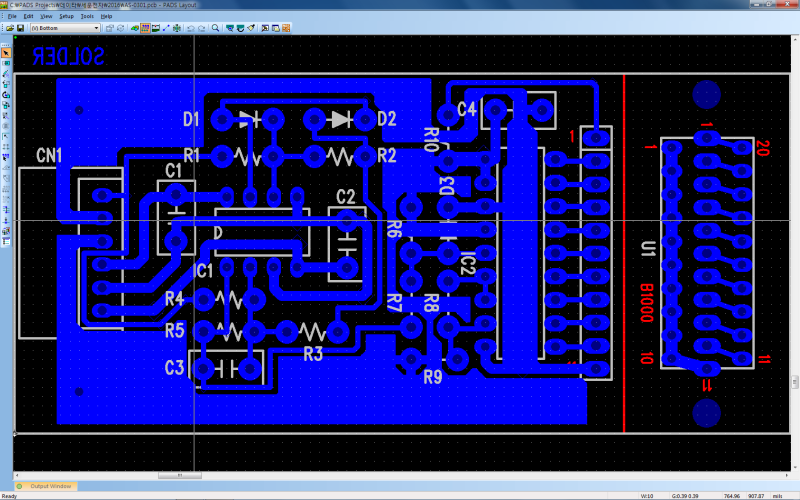
Task: Open the Drafting Toolbar icon
Action: (x=135, y=28)
